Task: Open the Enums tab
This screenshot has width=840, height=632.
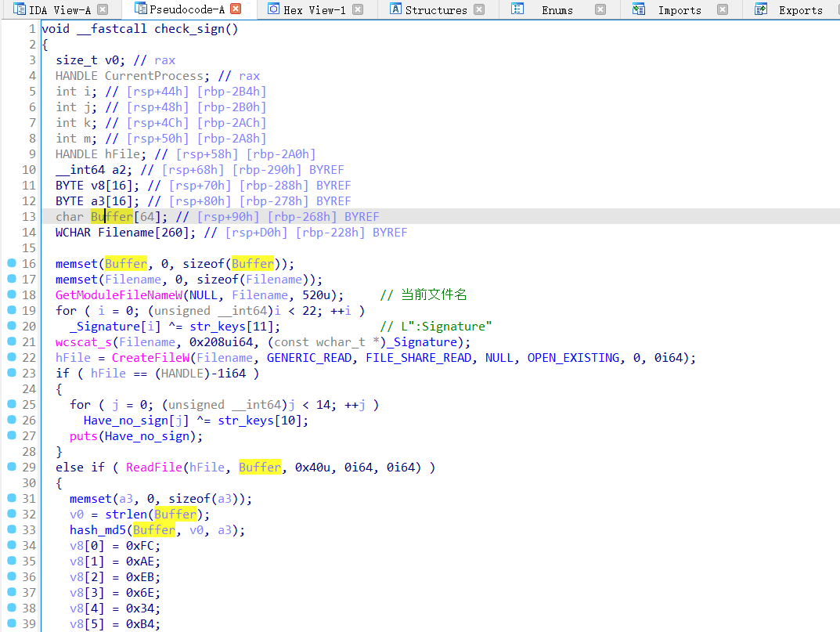Action: [x=557, y=9]
